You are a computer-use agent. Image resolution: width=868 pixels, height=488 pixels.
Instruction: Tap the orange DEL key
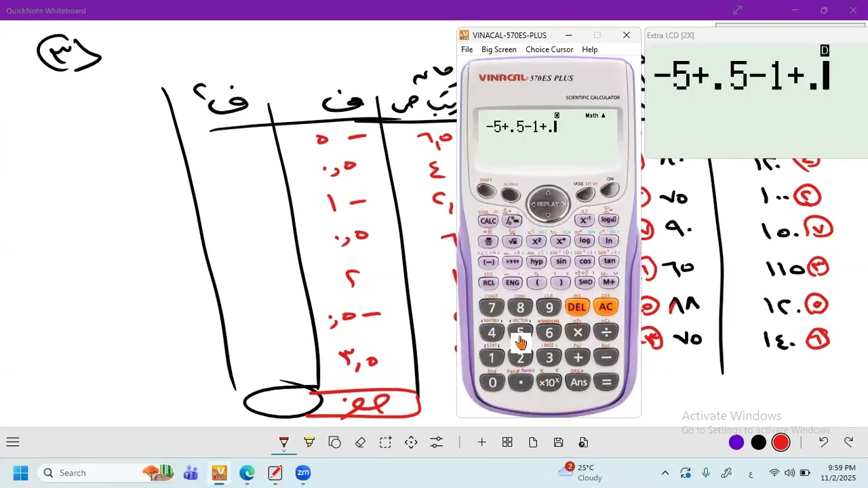tap(576, 307)
